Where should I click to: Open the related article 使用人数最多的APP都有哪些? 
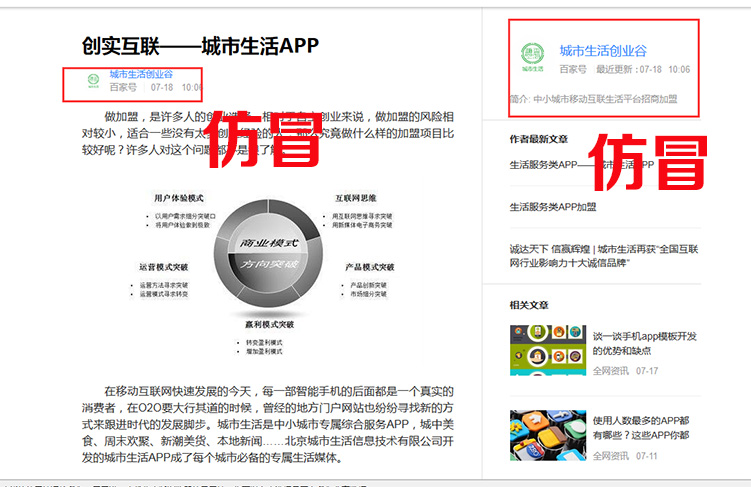[641, 428]
